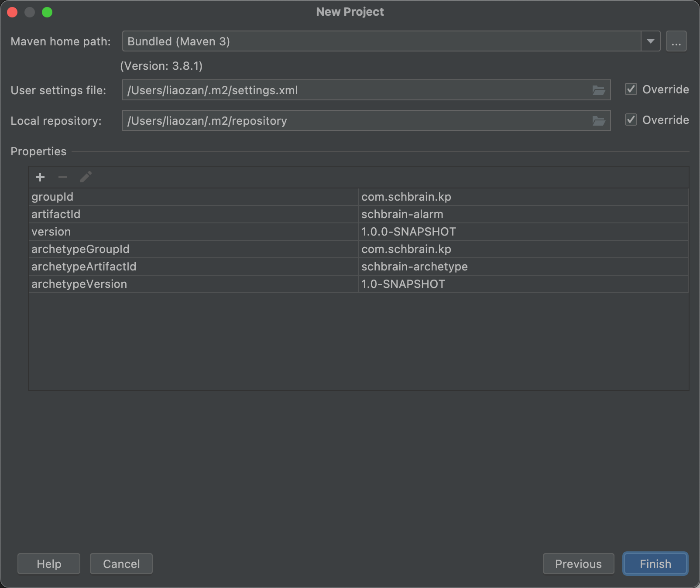This screenshot has height=588, width=700.
Task: Go back with the Previous button
Action: coord(578,564)
